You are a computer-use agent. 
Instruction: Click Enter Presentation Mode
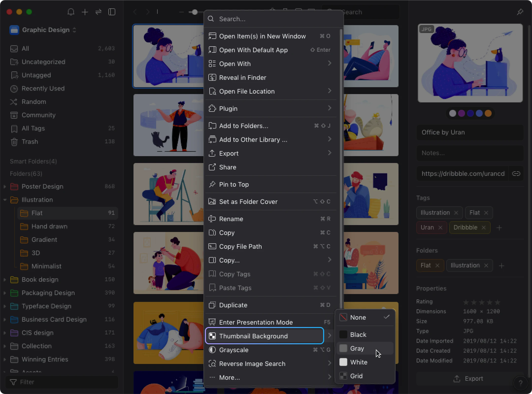pos(271,322)
